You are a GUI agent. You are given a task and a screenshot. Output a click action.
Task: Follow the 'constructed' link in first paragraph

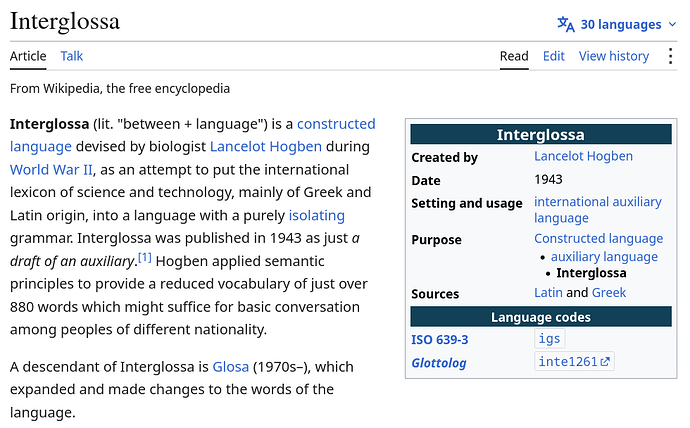point(336,124)
